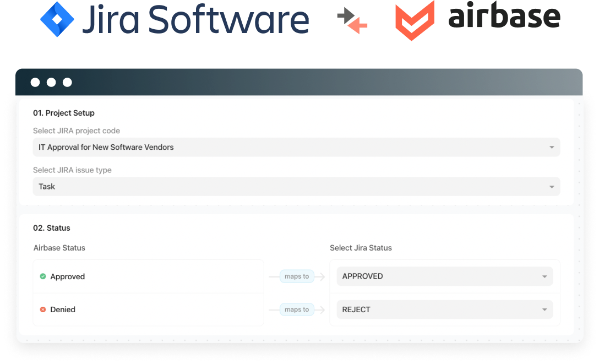599x364 pixels.
Task: Open the JIRA project code dropdown
Action: (296, 147)
